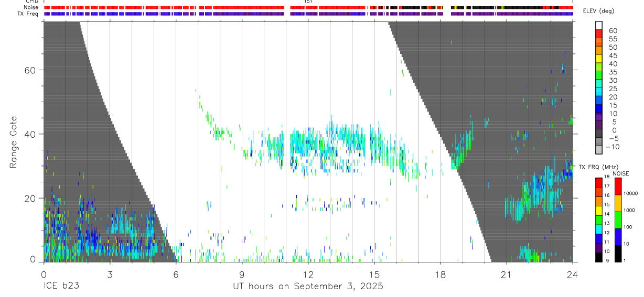The width and height of the screenshot is (644, 297).
Task: Click the 'NOISE' legend title
Action: pyautogui.click(x=621, y=173)
